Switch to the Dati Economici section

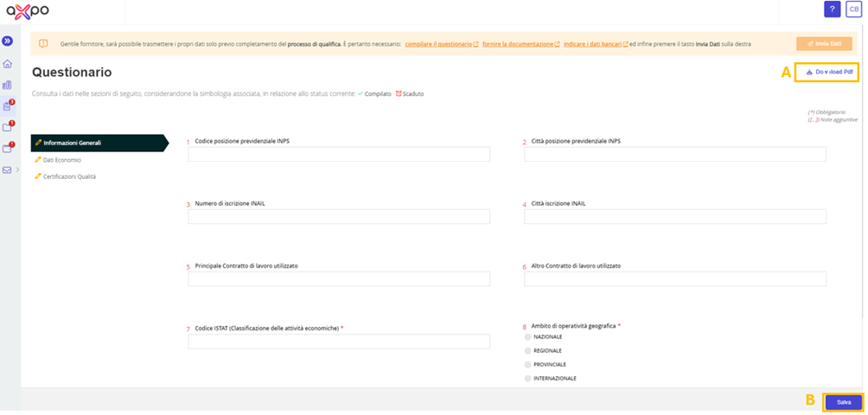click(x=58, y=160)
